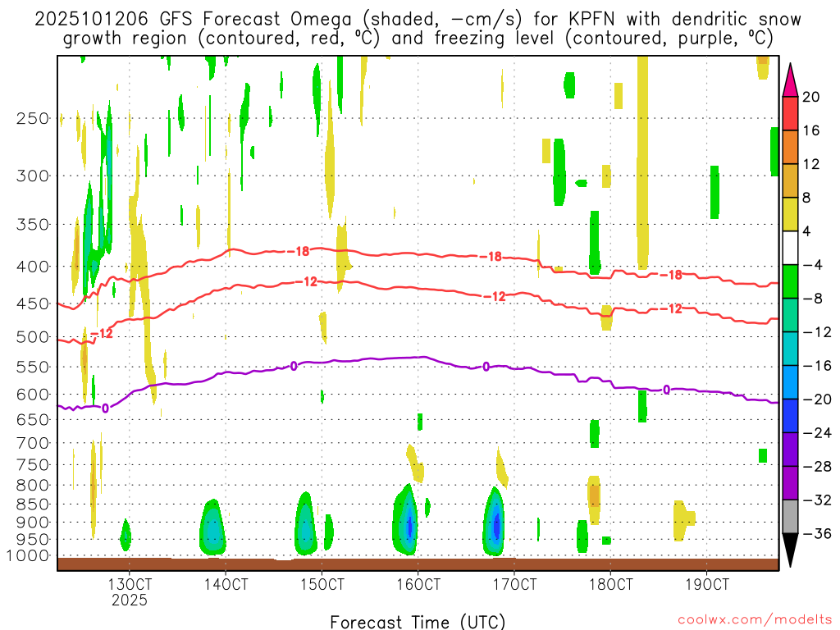Click the 130CT time axis label
The height and width of the screenshot is (630, 840).
pos(129,584)
